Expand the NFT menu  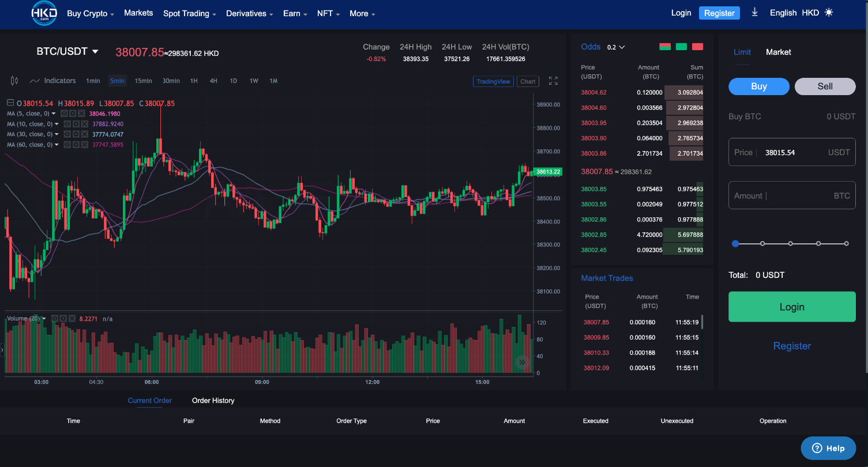(x=329, y=13)
